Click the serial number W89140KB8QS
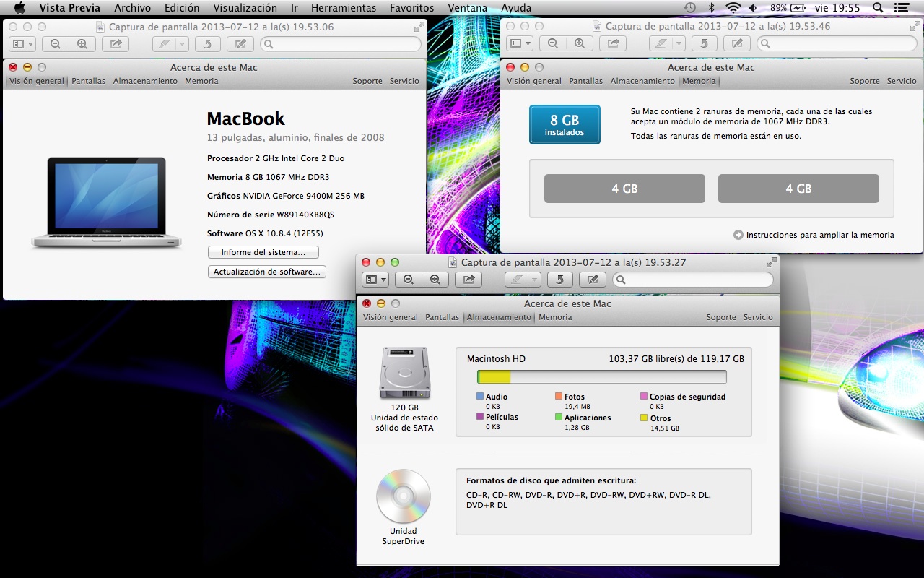 click(x=305, y=215)
